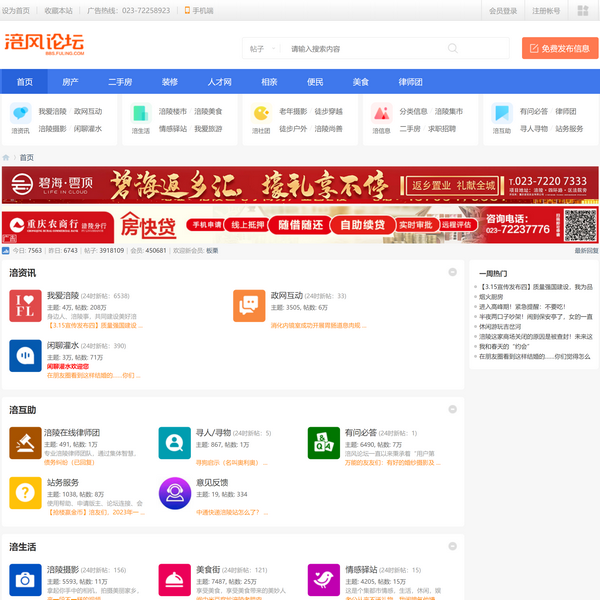
Task: Collapse the 涪生活 section
Action: 453,547
